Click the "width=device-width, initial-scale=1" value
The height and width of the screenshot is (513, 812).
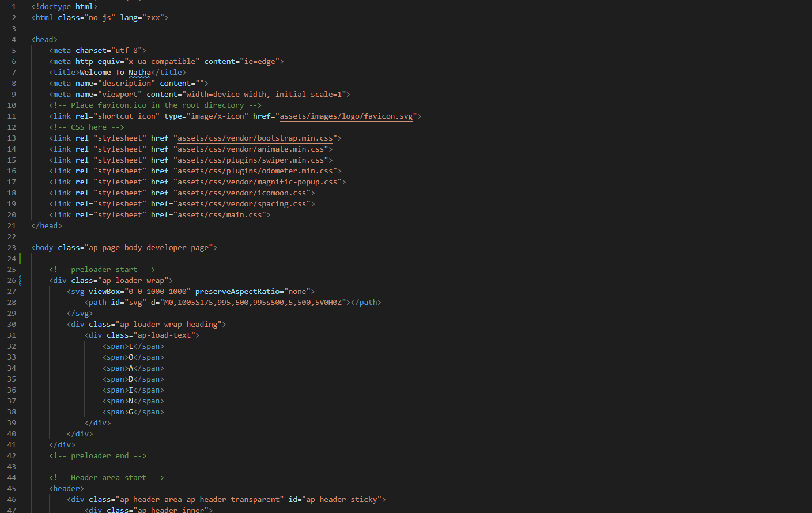[x=264, y=95]
